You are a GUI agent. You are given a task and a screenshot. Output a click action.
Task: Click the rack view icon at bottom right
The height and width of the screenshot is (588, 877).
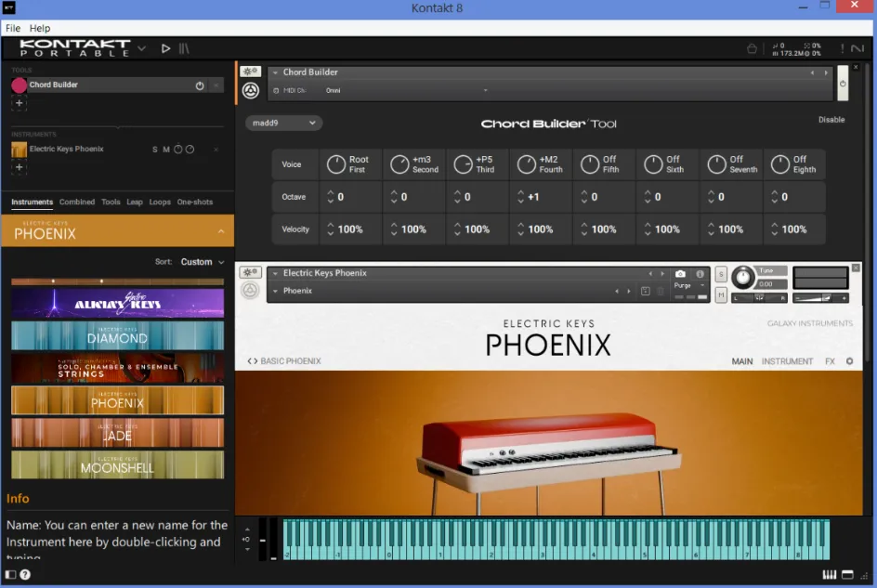847,575
